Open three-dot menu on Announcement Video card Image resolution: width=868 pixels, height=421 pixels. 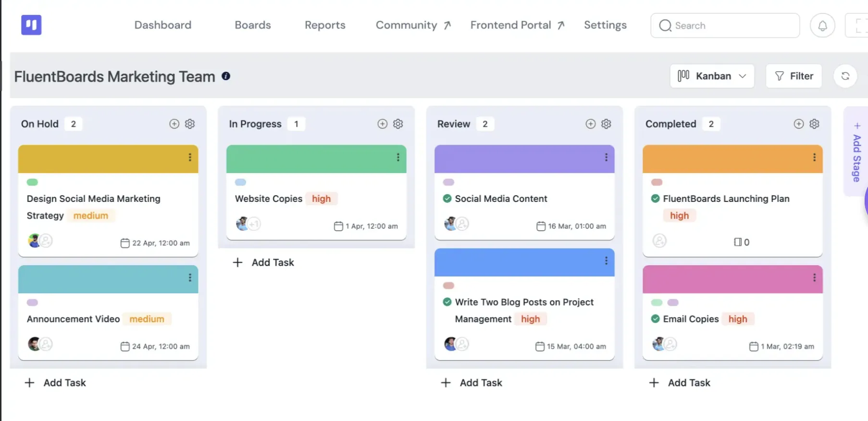click(x=190, y=278)
